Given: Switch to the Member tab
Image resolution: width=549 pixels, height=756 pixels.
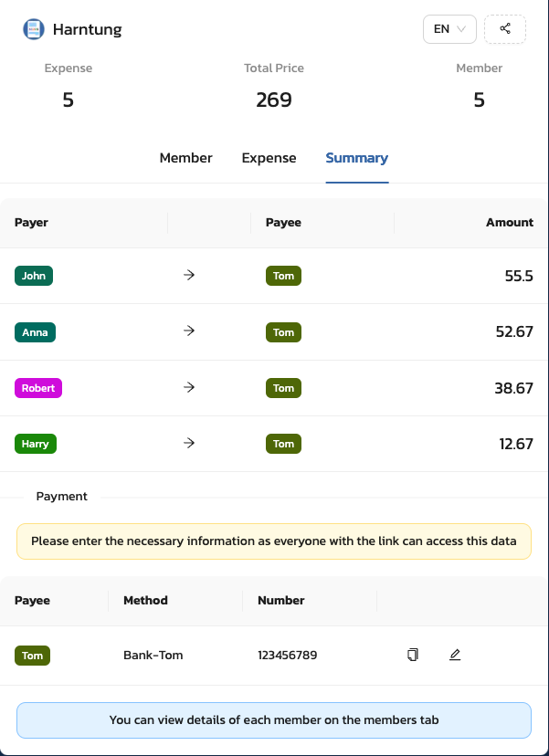Looking at the screenshot, I should tap(185, 158).
